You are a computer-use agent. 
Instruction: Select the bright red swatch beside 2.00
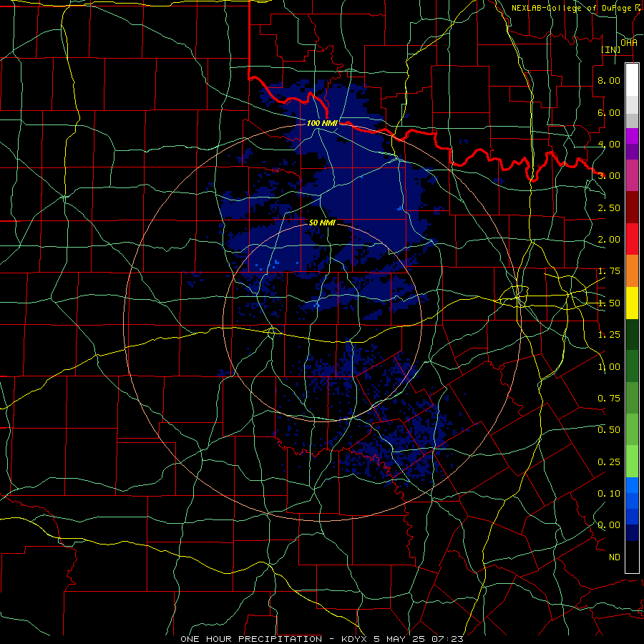[632, 239]
